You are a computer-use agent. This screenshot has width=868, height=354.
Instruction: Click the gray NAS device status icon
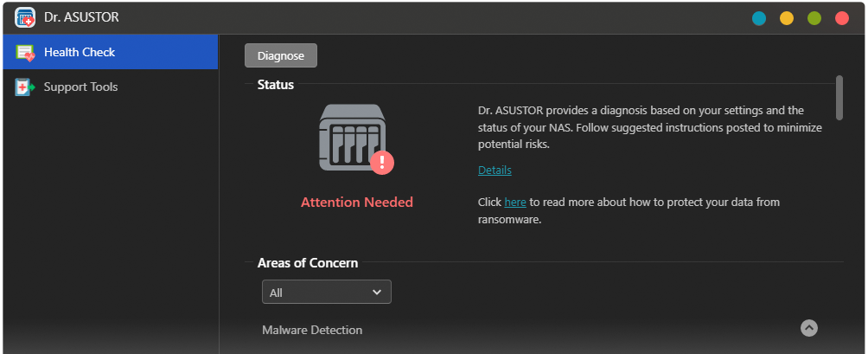pos(350,137)
